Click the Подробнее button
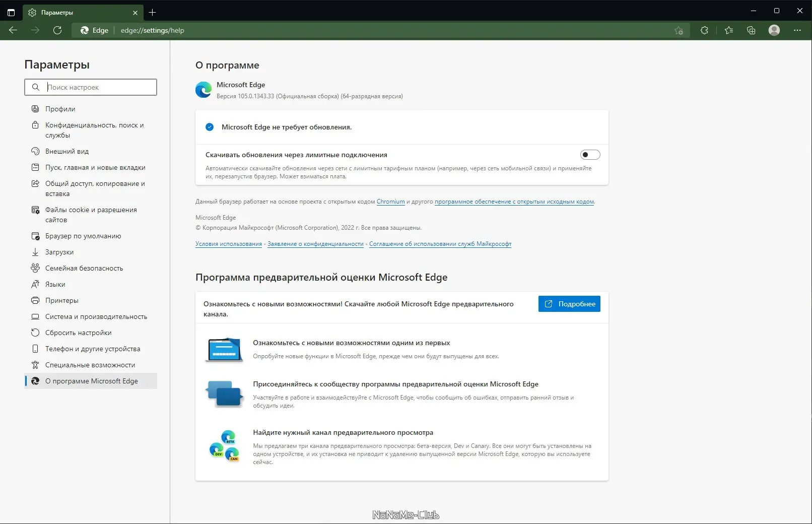The width and height of the screenshot is (812, 524). coord(569,304)
